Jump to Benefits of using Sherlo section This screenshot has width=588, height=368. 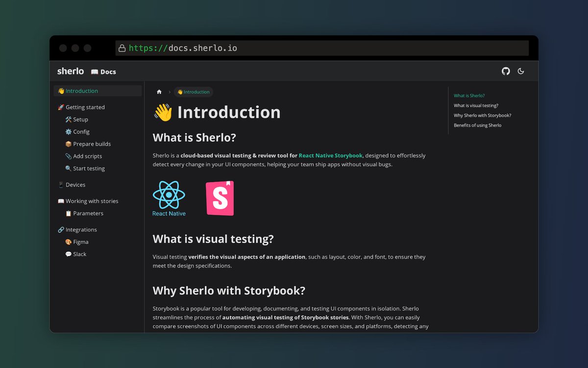pyautogui.click(x=478, y=125)
